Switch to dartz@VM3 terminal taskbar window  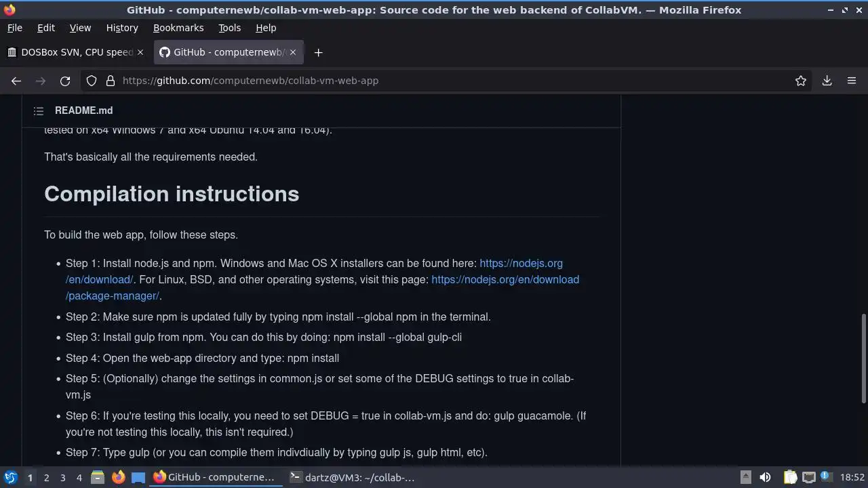[352, 478]
